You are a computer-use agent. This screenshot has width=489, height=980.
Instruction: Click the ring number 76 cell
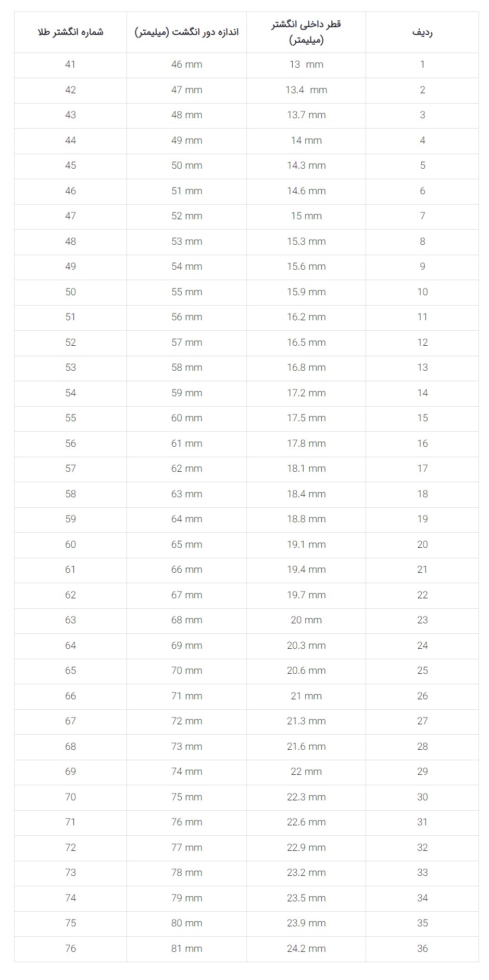point(70,949)
